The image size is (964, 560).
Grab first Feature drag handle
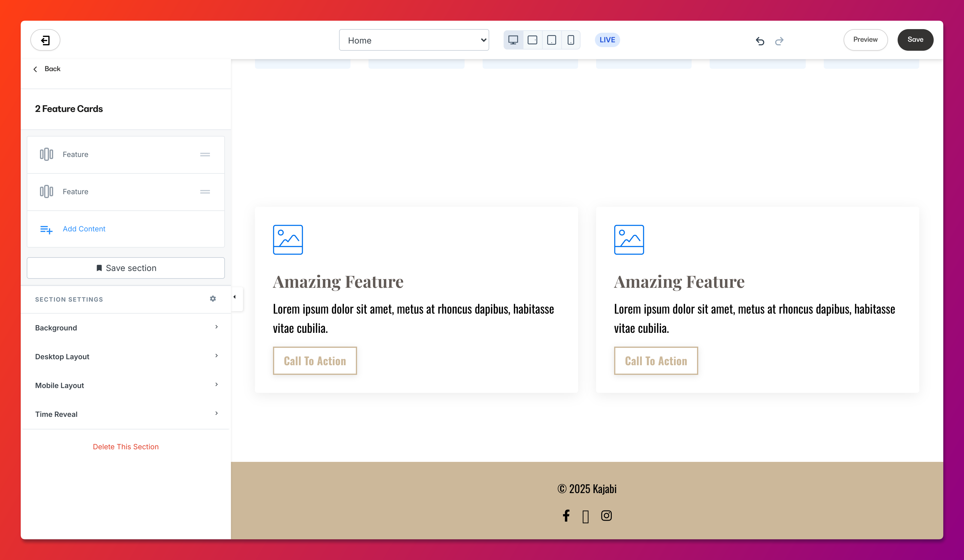[205, 155]
